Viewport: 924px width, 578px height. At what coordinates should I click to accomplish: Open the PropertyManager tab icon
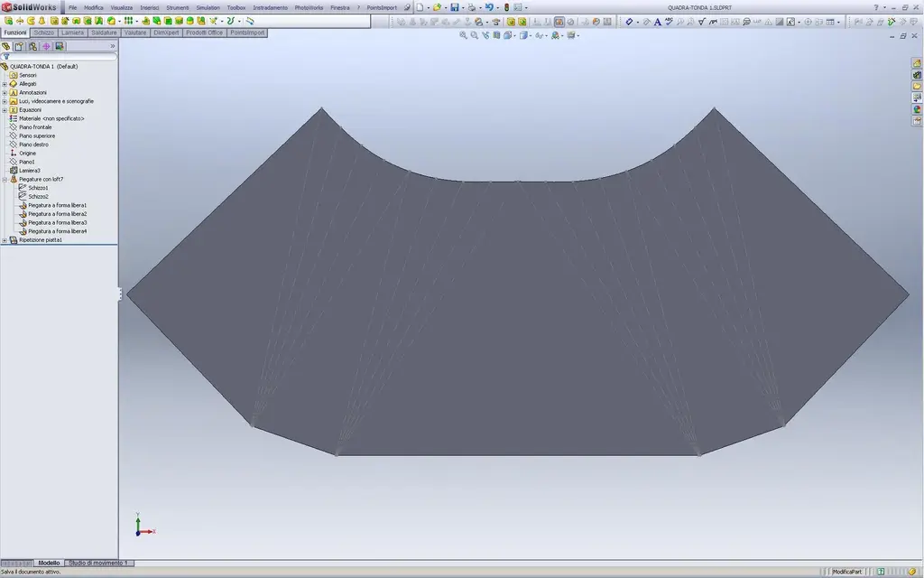pyautogui.click(x=19, y=46)
